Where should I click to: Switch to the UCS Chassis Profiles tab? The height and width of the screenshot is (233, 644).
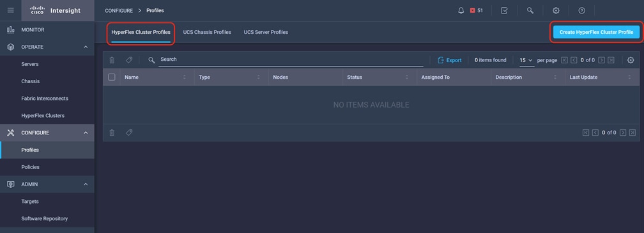tap(207, 32)
